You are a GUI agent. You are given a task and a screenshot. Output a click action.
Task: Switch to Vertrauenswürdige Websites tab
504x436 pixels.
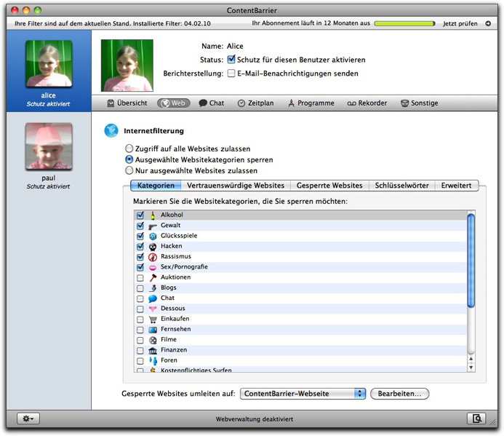tap(236, 186)
